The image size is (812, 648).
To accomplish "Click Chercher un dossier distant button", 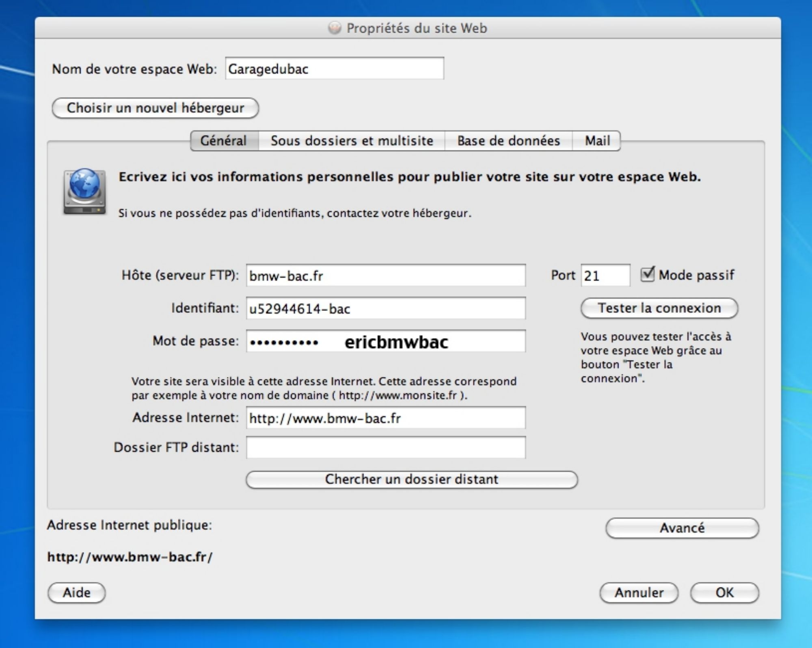I will point(411,479).
